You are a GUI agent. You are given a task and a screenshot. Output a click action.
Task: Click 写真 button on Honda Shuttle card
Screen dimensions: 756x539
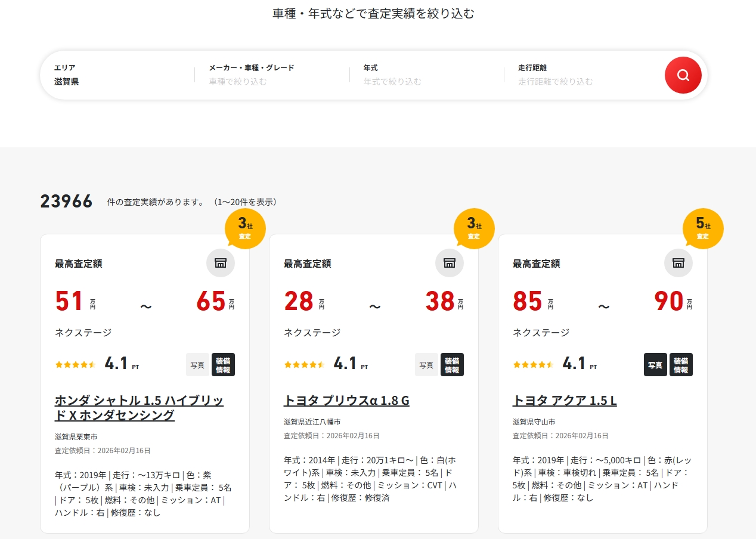197,365
